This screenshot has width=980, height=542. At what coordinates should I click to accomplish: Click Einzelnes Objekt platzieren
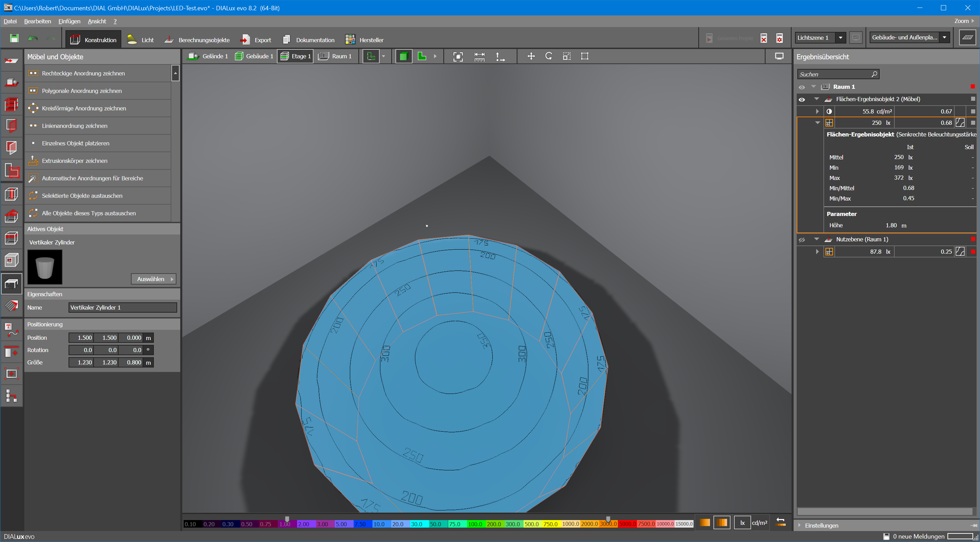75,143
